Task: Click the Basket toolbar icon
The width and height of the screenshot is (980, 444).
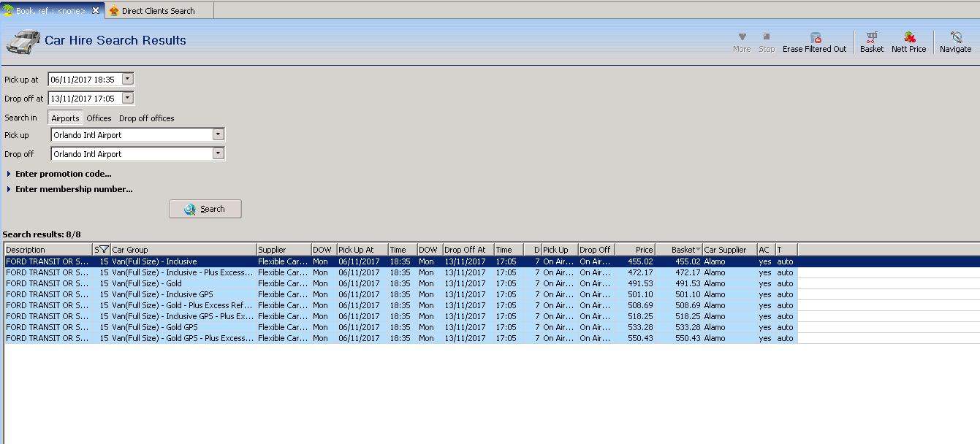Action: pos(871,42)
